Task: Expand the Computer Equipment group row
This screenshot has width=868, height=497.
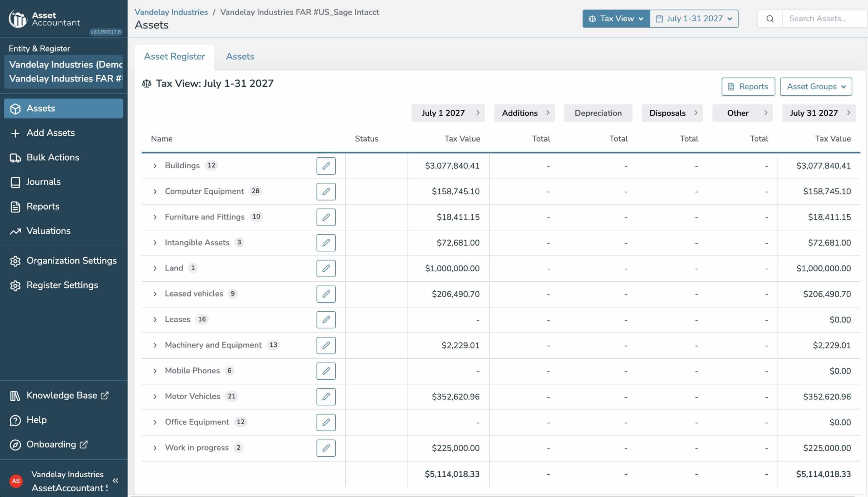Action: pos(155,191)
